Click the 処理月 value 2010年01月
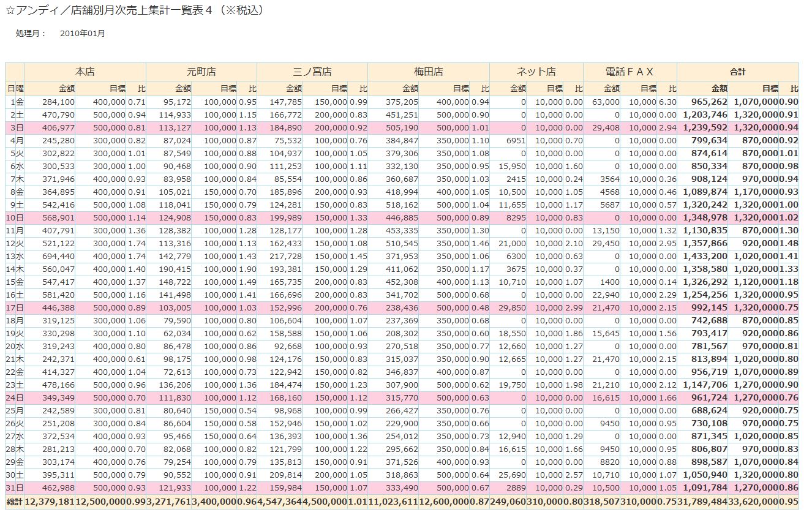 tap(83, 34)
